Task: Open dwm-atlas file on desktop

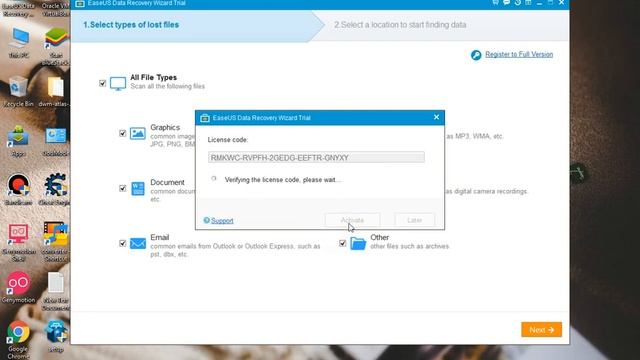Action: tap(55, 91)
